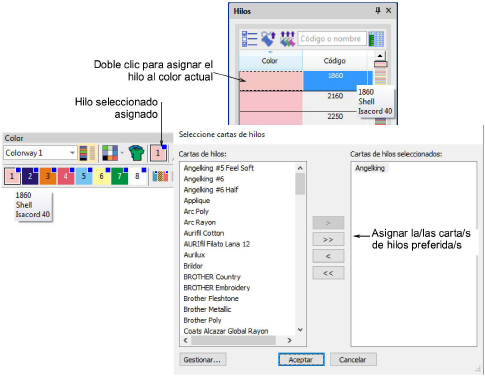
Task: Click the assign thread paint bucket icon
Action: click(268, 39)
